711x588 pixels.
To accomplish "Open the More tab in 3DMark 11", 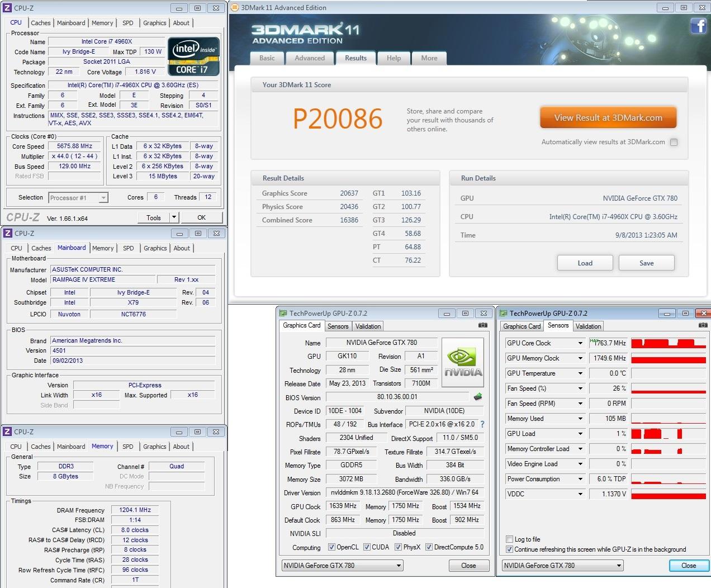I will (x=429, y=58).
